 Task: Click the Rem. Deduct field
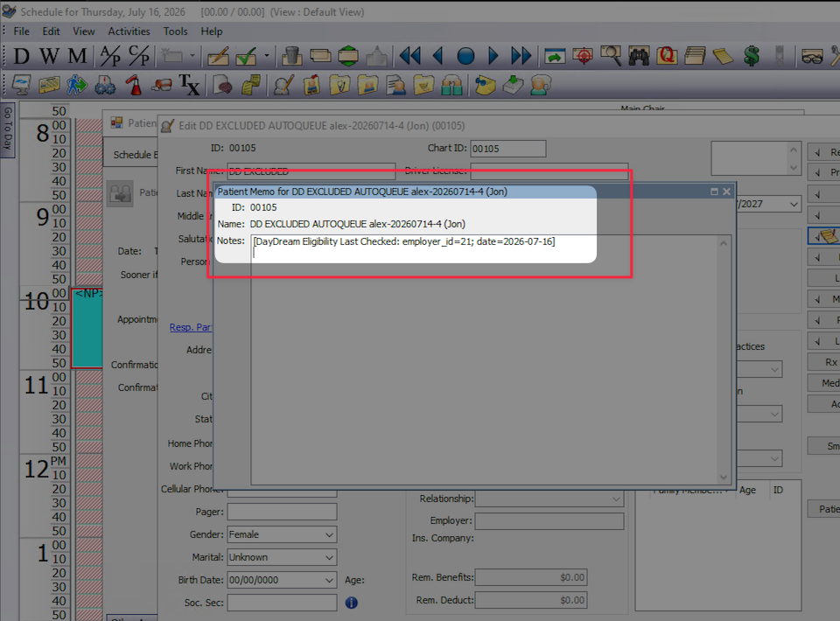tap(531, 600)
